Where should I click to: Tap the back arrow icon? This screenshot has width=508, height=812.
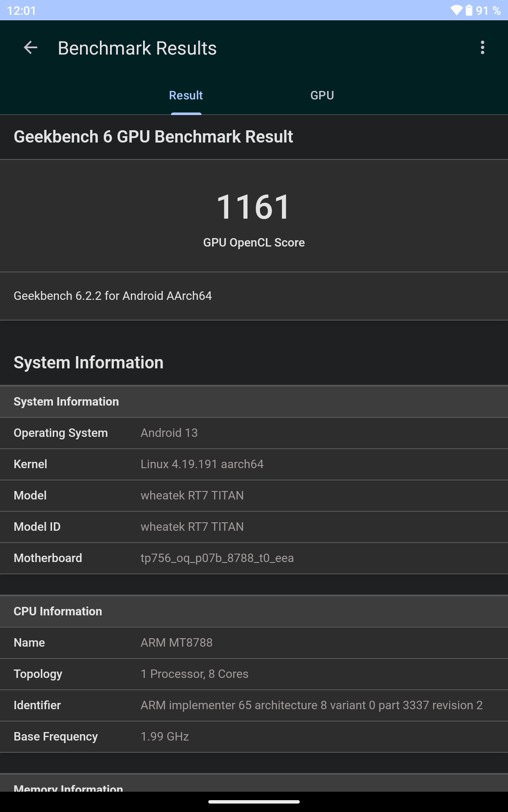[30, 48]
